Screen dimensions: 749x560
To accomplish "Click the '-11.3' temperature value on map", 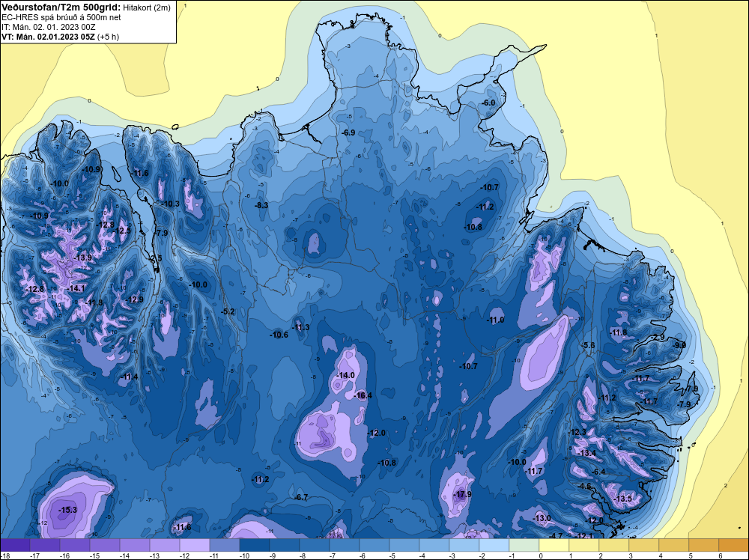I will tap(301, 327).
